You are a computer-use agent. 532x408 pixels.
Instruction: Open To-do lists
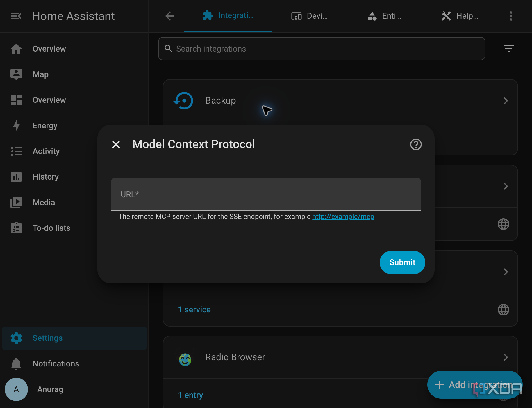[74, 228]
